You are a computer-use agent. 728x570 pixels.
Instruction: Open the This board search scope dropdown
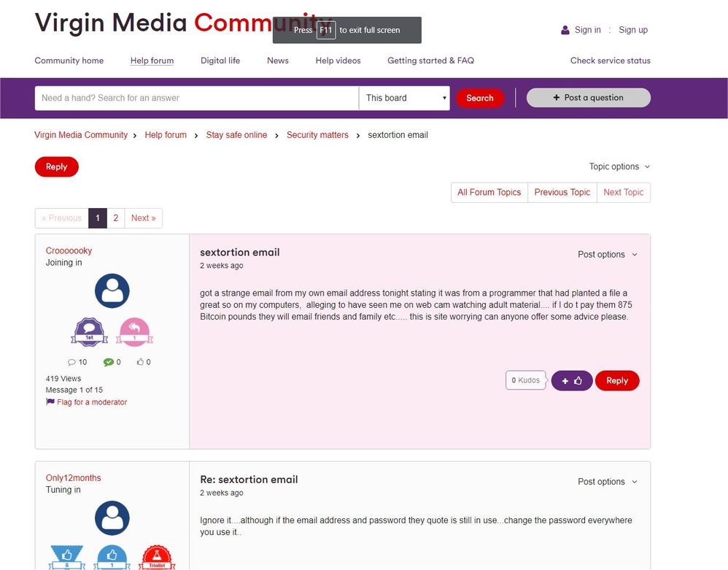[404, 98]
